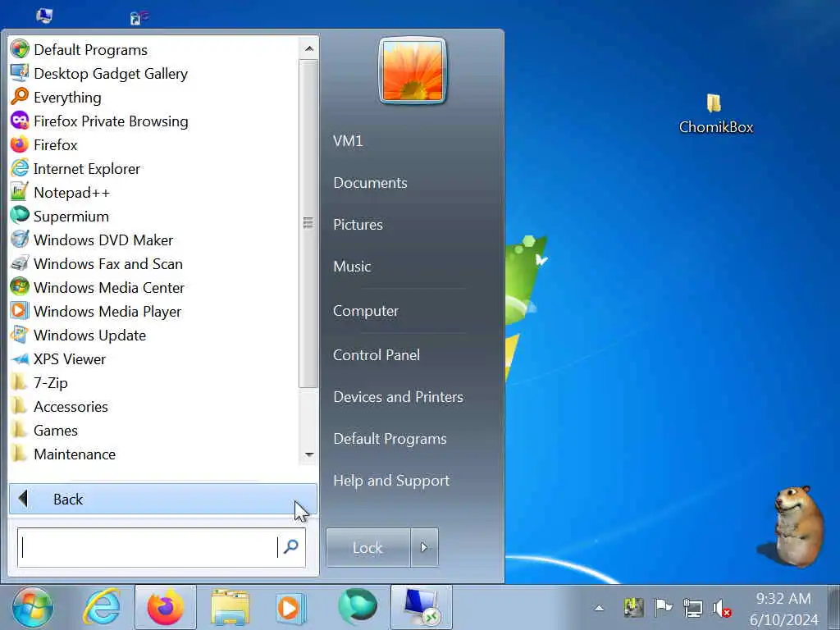
Task: Open Pictures from Start menu
Action: click(x=358, y=225)
